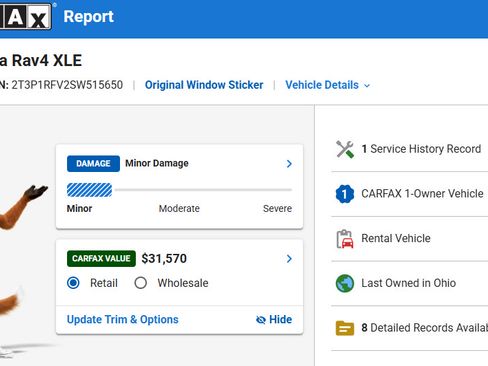Click the Moderate severity label

[179, 209]
